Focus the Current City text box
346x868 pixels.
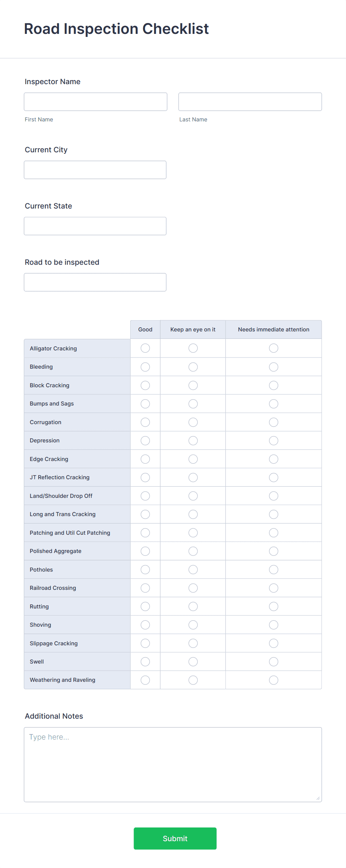(95, 170)
